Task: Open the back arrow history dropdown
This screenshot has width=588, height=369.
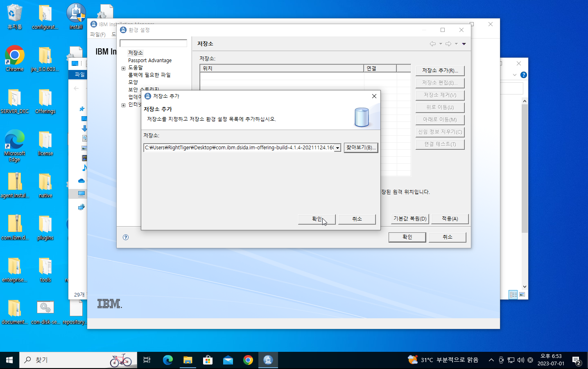Action: (x=441, y=44)
